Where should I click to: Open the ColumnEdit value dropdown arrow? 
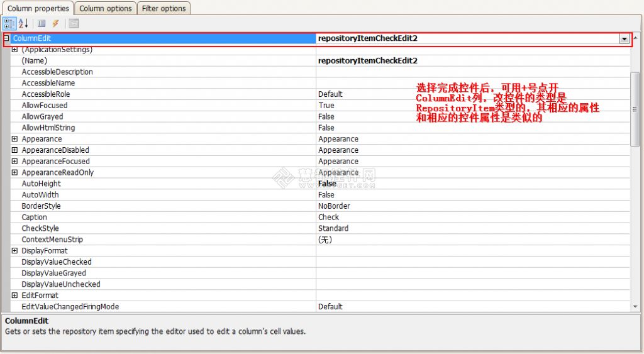coord(625,38)
